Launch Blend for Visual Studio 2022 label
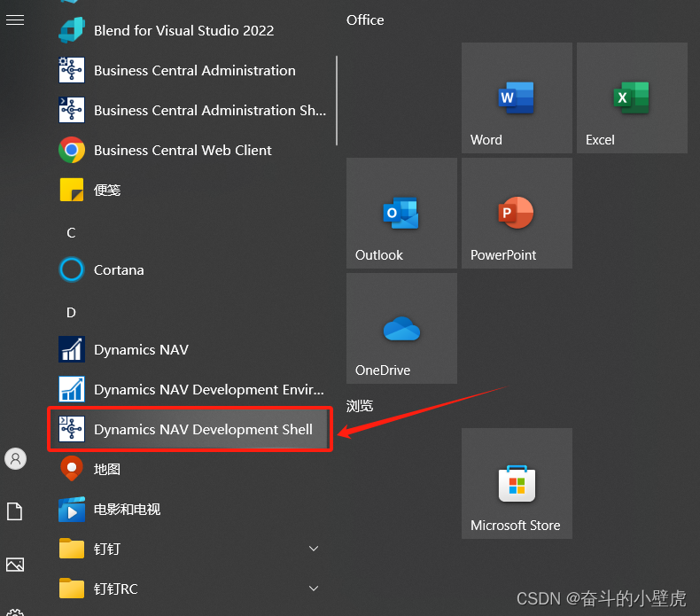 [x=184, y=30]
